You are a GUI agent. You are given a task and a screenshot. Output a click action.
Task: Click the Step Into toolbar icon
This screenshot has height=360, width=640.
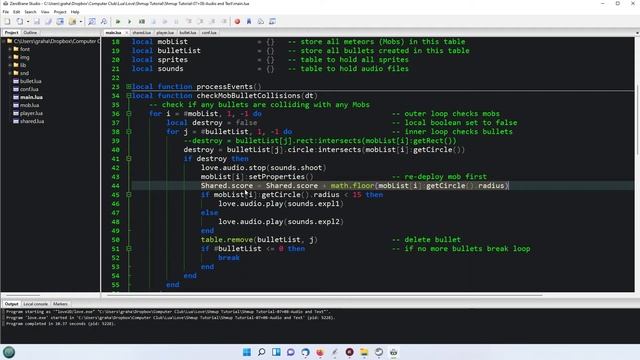(x=189, y=21)
